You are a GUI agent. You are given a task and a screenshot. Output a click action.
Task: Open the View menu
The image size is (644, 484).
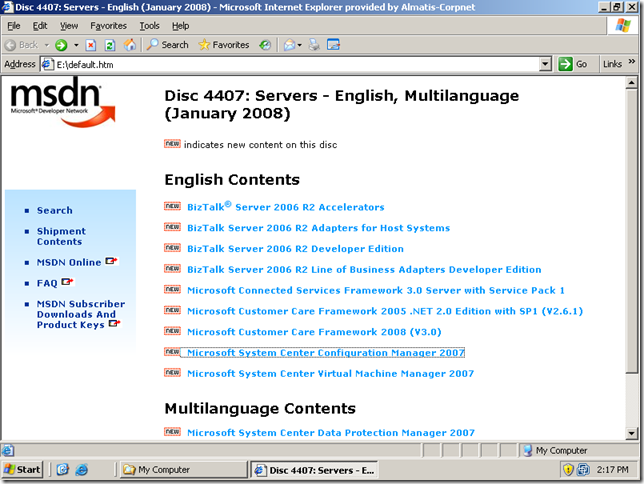69,26
